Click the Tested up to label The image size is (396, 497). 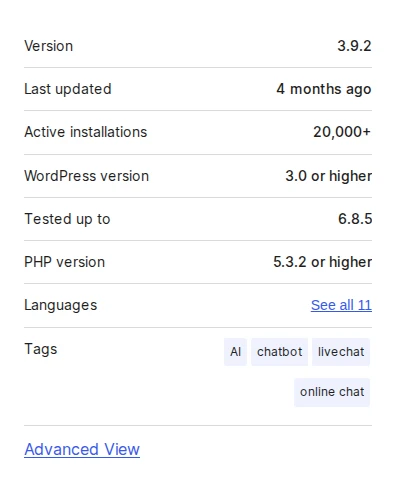(67, 219)
